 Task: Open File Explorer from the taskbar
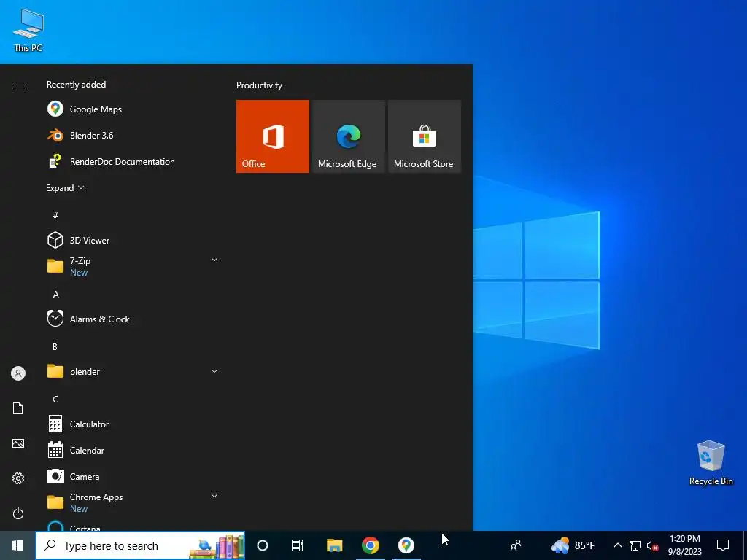(x=334, y=545)
